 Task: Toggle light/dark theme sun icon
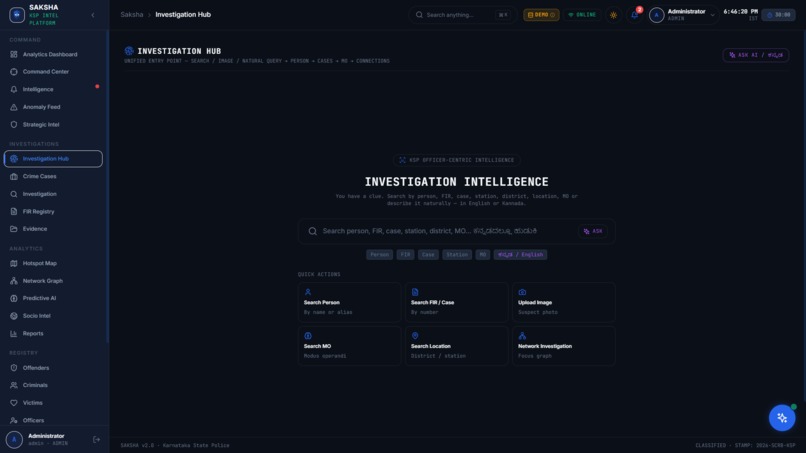tap(613, 15)
